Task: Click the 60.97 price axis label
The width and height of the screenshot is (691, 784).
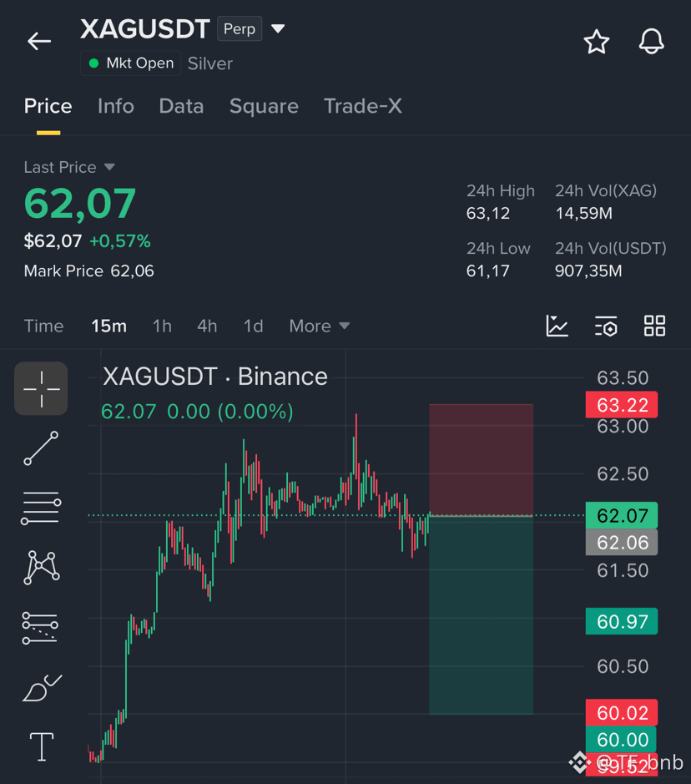Action: click(x=622, y=621)
